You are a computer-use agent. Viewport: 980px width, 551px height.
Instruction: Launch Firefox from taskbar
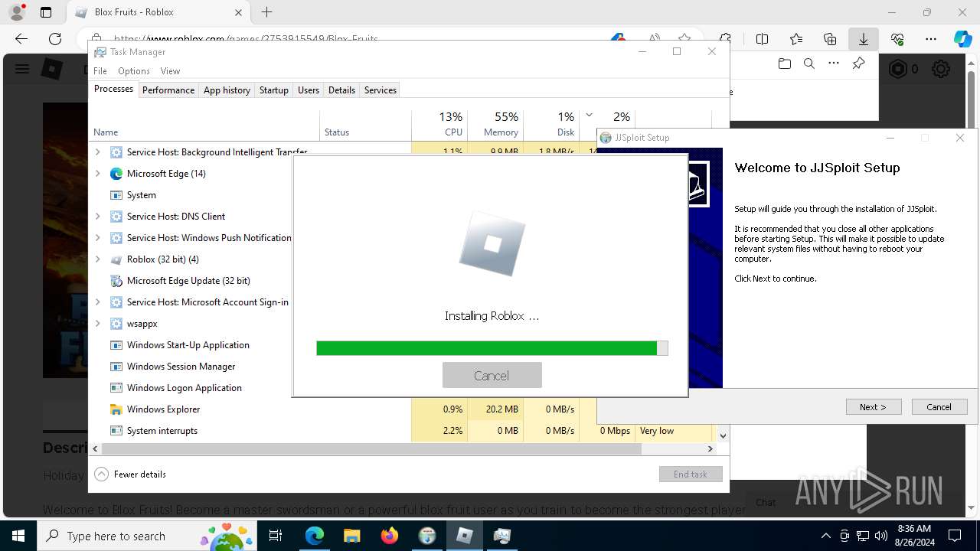(389, 536)
